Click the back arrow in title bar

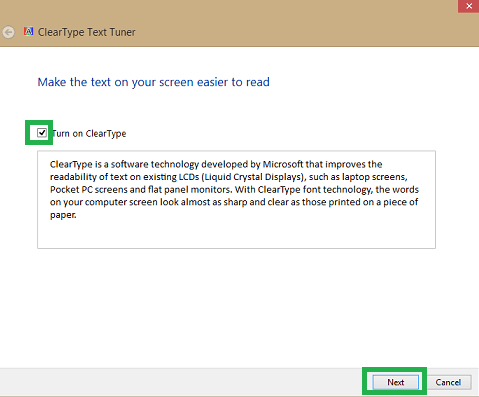(9, 32)
